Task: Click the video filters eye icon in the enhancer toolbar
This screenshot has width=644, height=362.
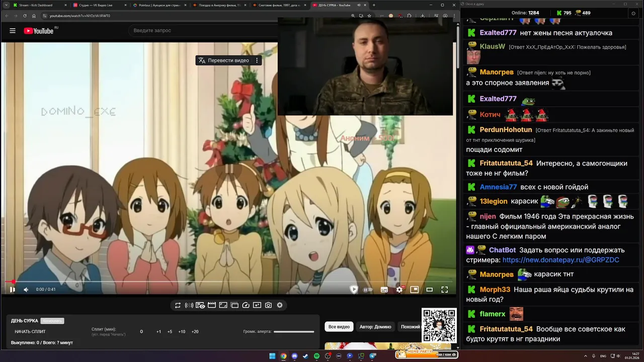Action: pyautogui.click(x=200, y=305)
